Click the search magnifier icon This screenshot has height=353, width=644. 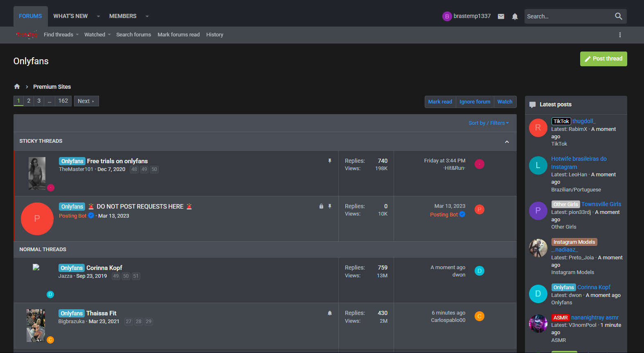[x=618, y=16]
